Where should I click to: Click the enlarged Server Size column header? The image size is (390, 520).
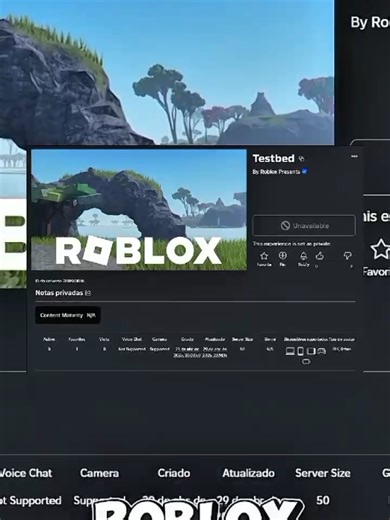tap(323, 473)
